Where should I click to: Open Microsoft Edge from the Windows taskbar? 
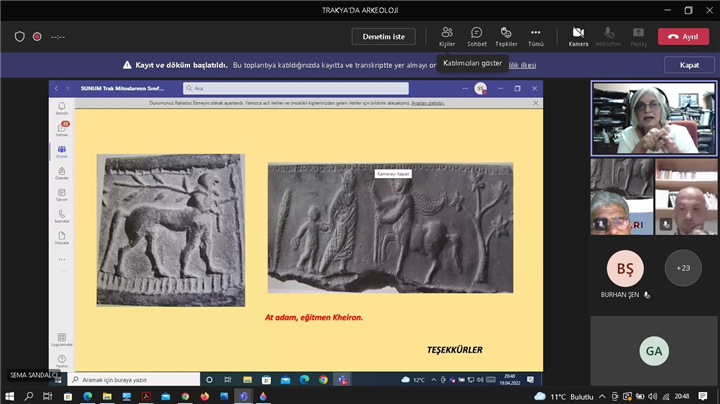(87, 396)
